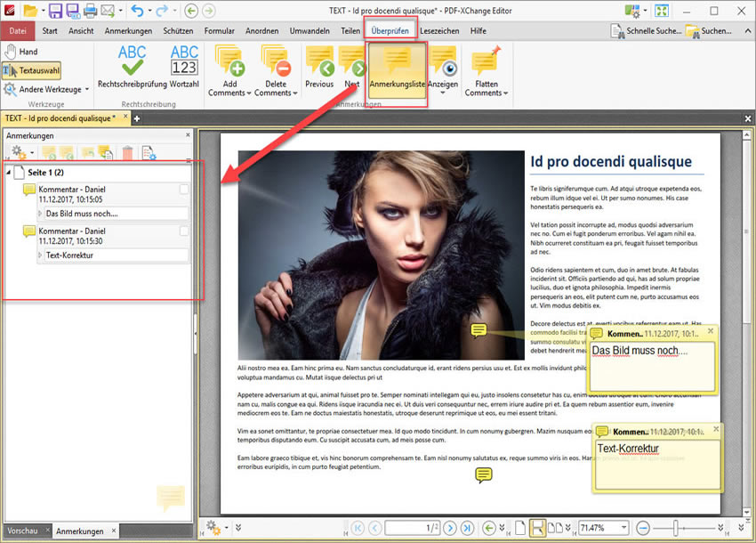Open the Anordnen ribbon tab
This screenshot has width=756, height=543.
coord(262,31)
